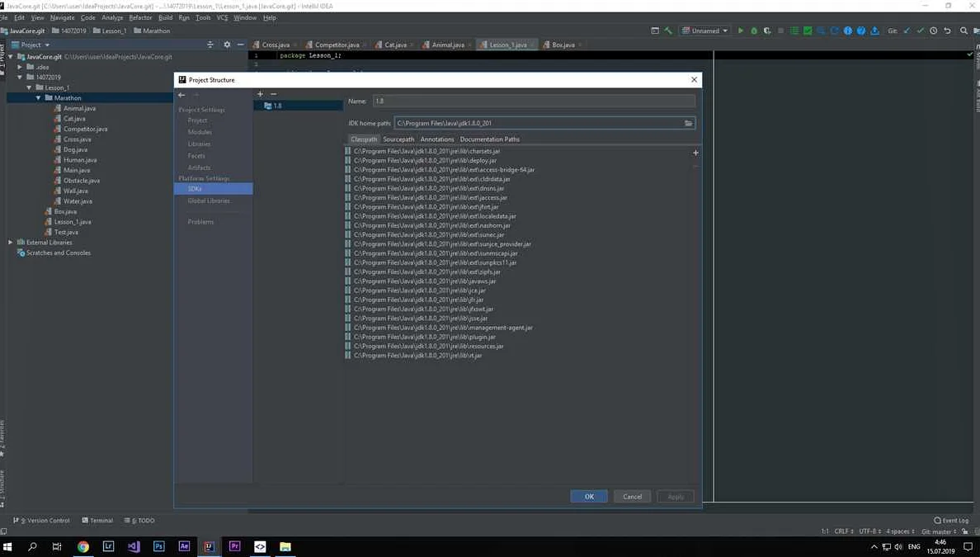
Task: Click the SDK Name field
Action: (534, 101)
